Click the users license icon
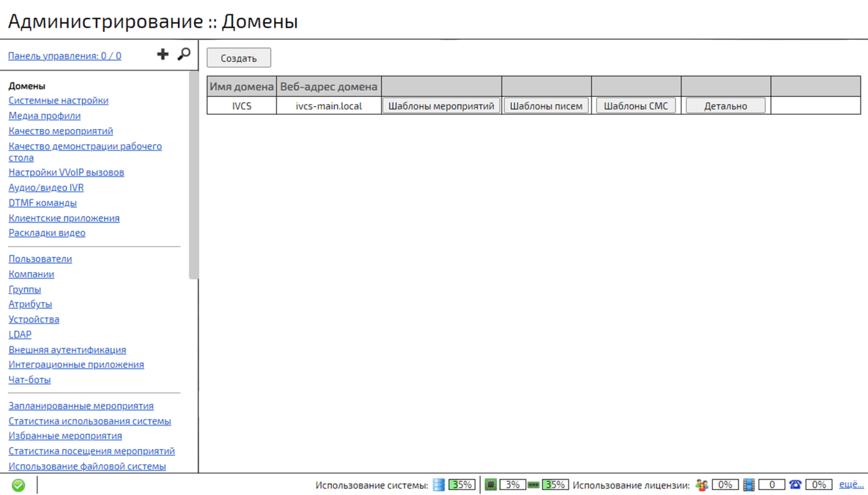The image size is (868, 495). tap(702, 485)
